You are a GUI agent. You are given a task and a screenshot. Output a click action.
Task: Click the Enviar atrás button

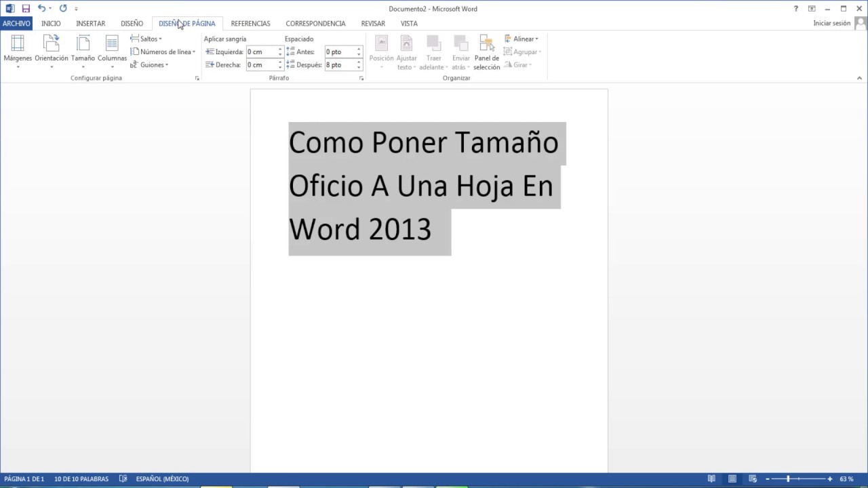460,52
